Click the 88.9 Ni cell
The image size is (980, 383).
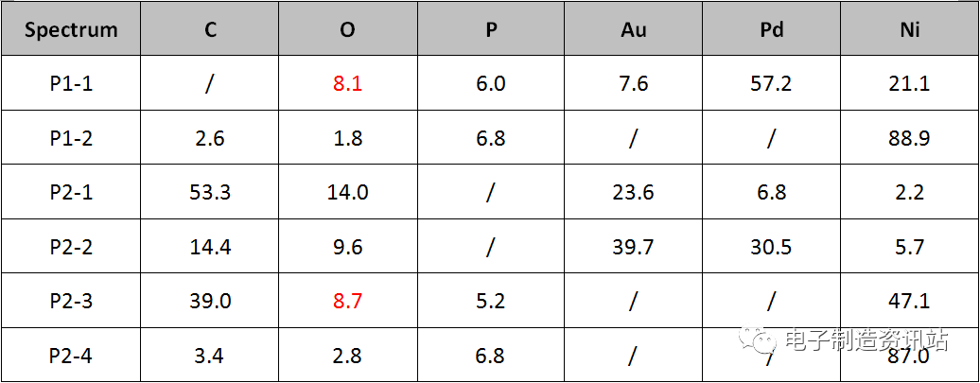click(x=909, y=137)
